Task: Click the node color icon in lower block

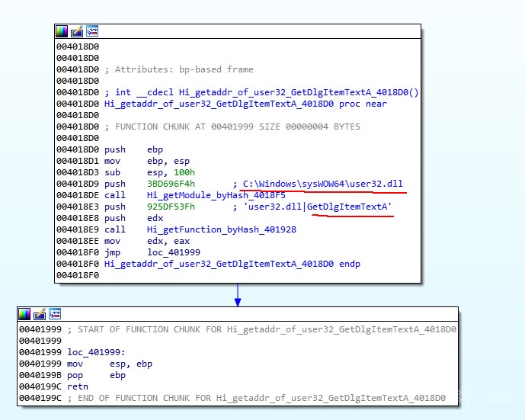Action: click(x=24, y=314)
